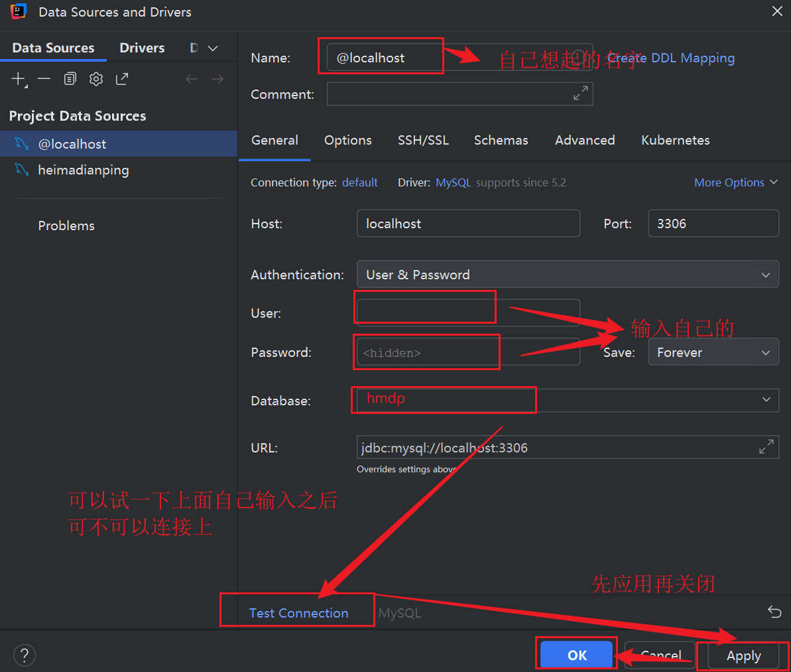Open the Problems entry in the sidebar
This screenshot has width=791, height=672.
pos(66,225)
